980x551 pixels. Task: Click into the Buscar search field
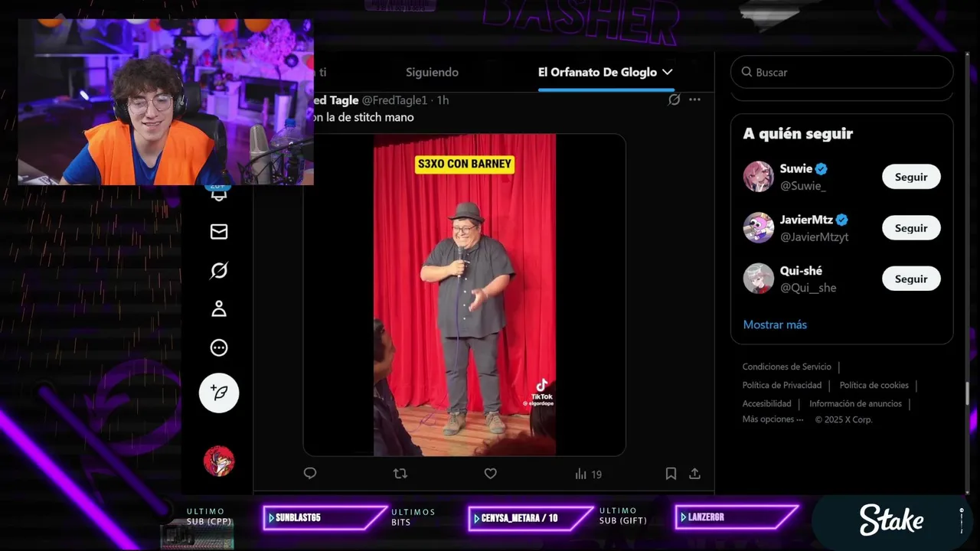pos(842,72)
